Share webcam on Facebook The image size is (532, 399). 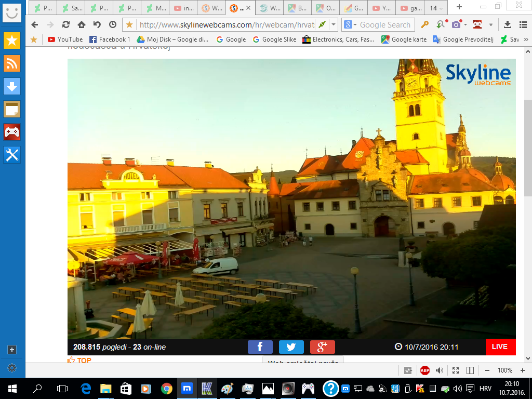pyautogui.click(x=260, y=347)
